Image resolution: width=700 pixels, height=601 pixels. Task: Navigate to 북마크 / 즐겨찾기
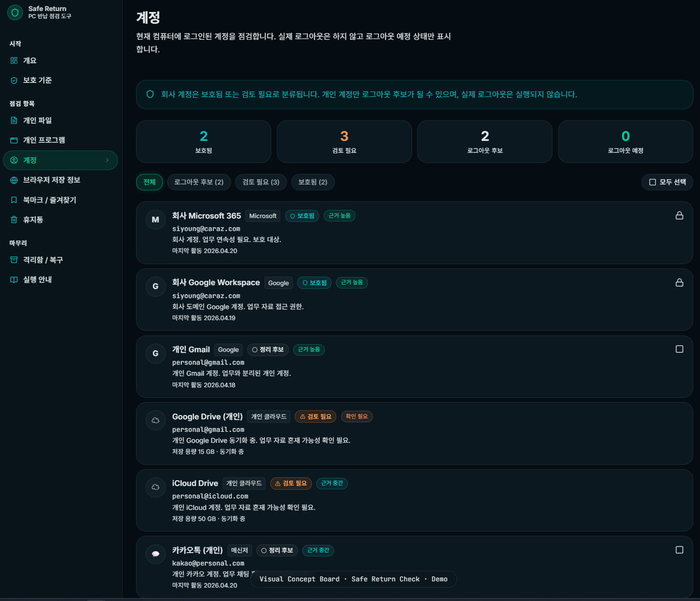coord(49,200)
